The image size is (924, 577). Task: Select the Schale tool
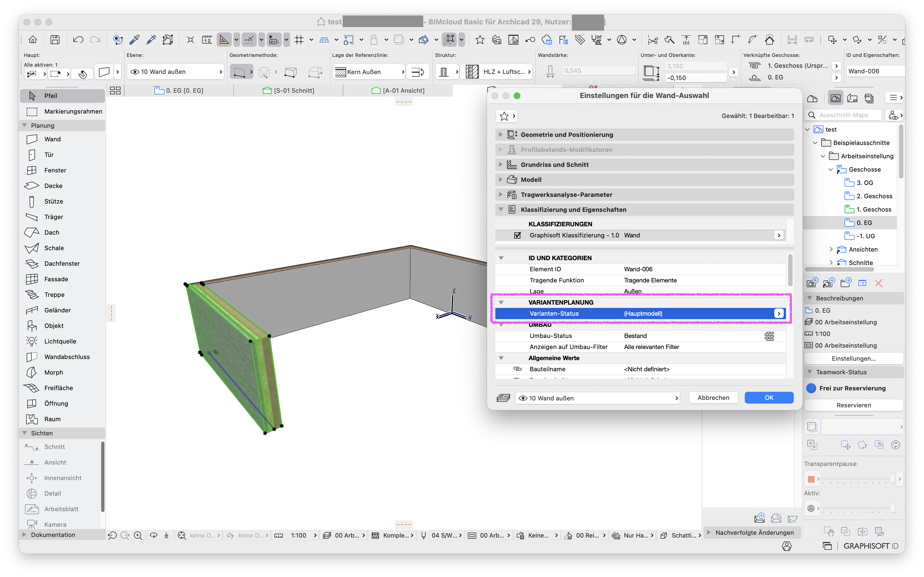coord(62,249)
